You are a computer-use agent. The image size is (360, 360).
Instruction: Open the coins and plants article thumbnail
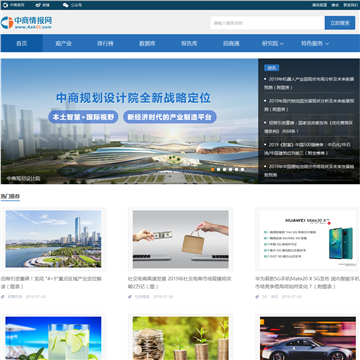181,338
